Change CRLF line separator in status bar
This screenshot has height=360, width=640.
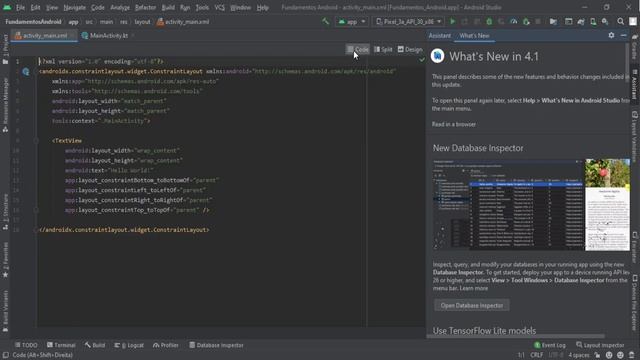[x=536, y=355]
